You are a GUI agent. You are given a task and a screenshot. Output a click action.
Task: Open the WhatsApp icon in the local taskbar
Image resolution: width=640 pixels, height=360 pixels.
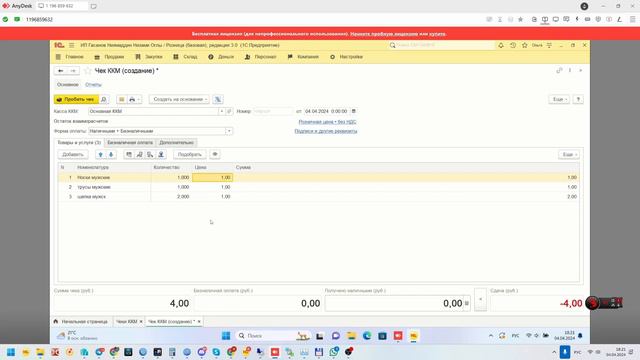pos(334,351)
